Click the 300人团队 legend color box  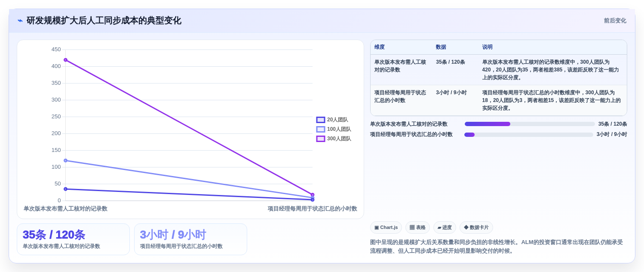pyautogui.click(x=321, y=139)
